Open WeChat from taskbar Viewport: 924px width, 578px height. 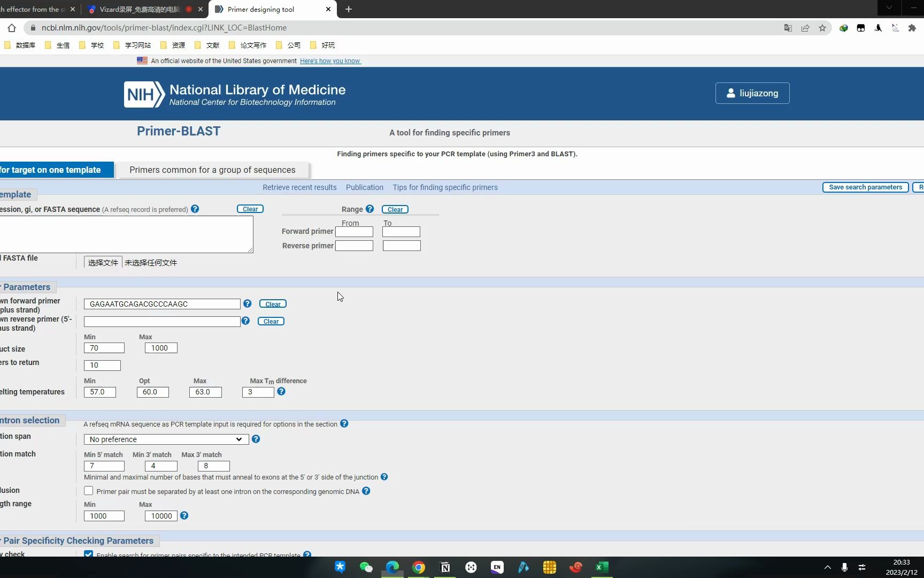coord(366,567)
